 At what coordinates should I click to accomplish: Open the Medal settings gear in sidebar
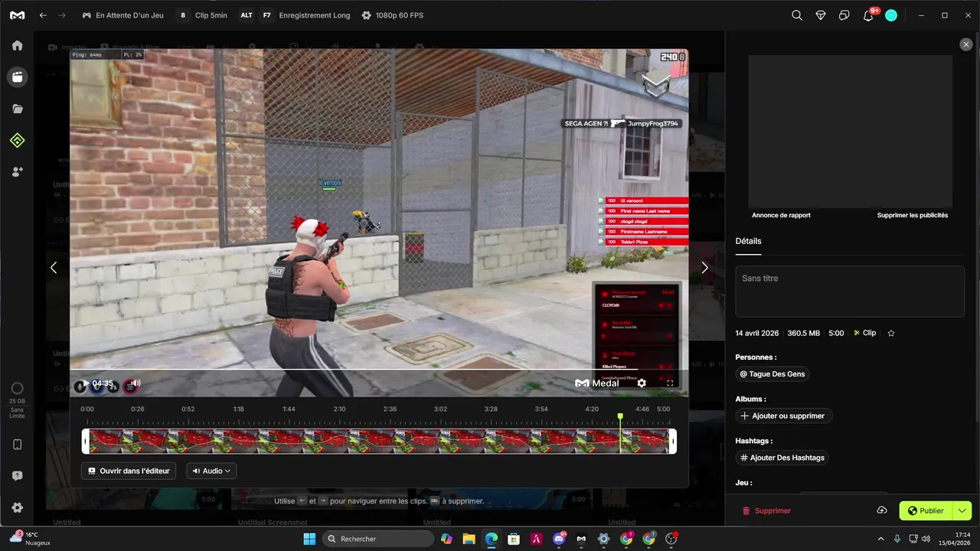[x=17, y=507]
